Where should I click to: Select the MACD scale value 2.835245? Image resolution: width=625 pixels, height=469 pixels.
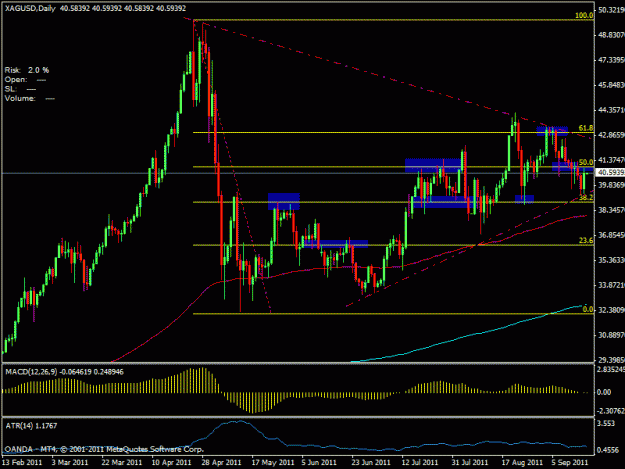click(x=611, y=369)
